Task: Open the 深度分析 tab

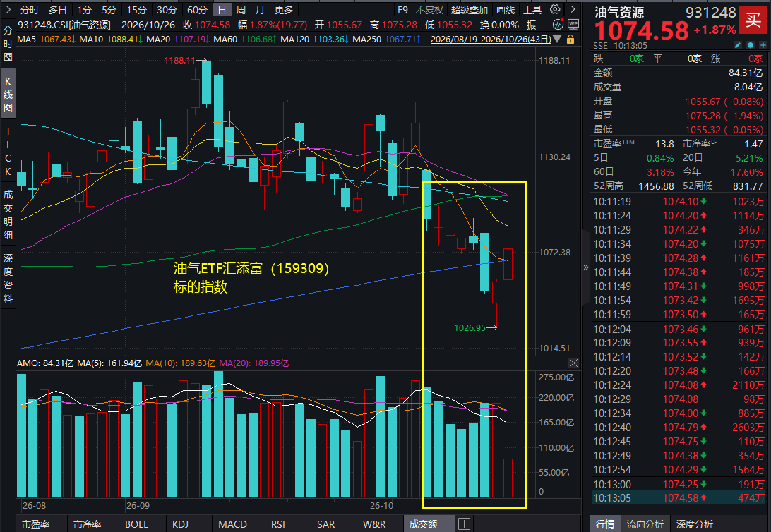Action: [x=694, y=524]
